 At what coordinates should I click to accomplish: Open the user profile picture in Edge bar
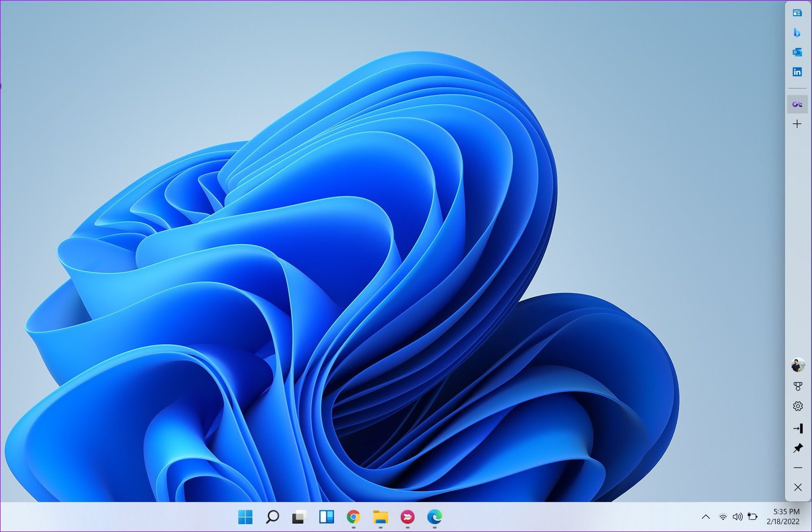point(798,365)
